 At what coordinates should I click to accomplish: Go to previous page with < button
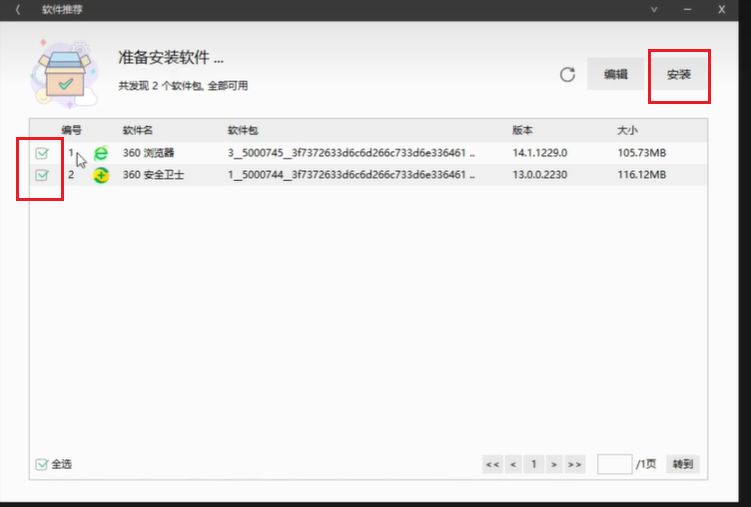(x=513, y=464)
